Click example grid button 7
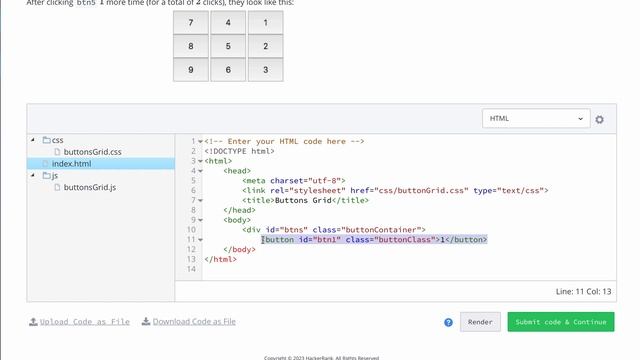640x360 pixels. point(191,22)
